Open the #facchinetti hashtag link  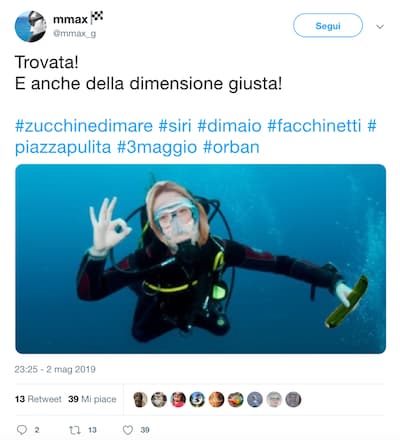tap(314, 126)
